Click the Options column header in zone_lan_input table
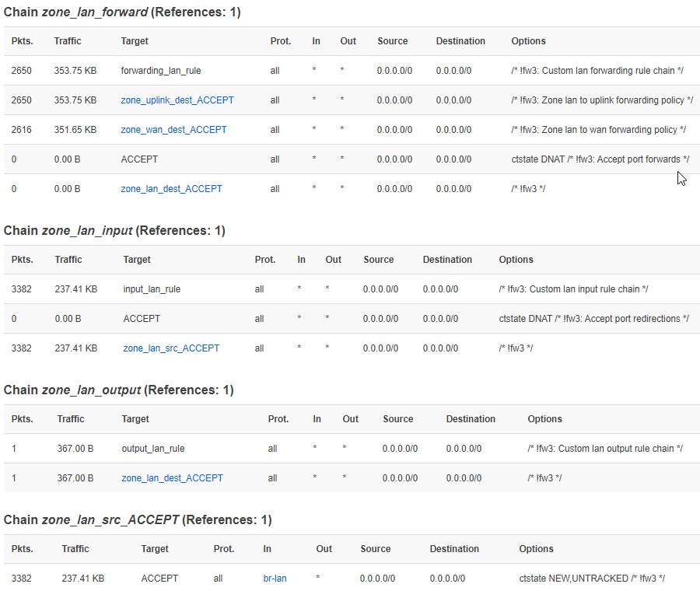700x591 pixels. pos(516,260)
